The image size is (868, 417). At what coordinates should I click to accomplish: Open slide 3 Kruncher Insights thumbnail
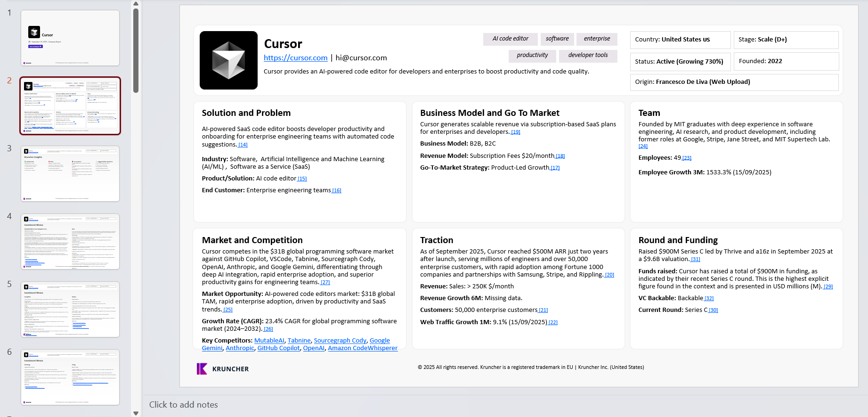coord(70,174)
